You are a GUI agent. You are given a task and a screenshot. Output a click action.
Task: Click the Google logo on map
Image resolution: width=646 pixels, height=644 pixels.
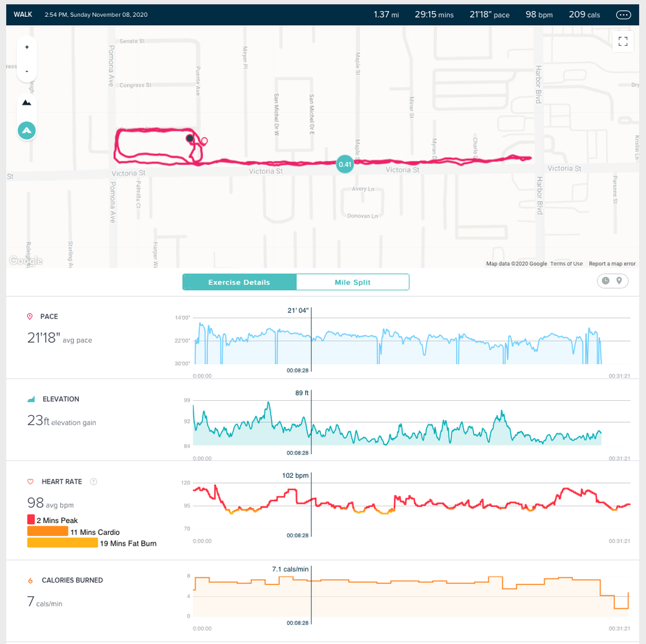point(26,261)
